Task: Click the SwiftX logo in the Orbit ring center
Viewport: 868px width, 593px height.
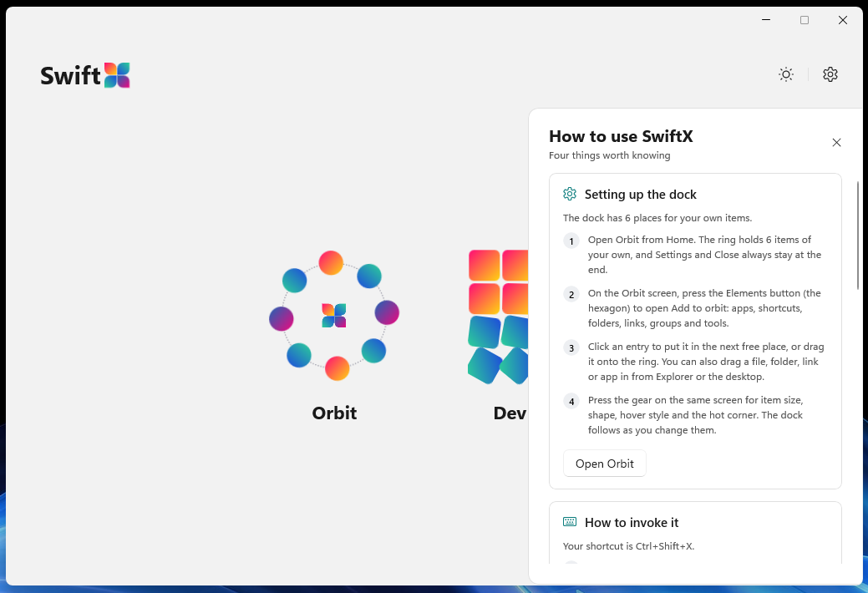Action: (334, 316)
